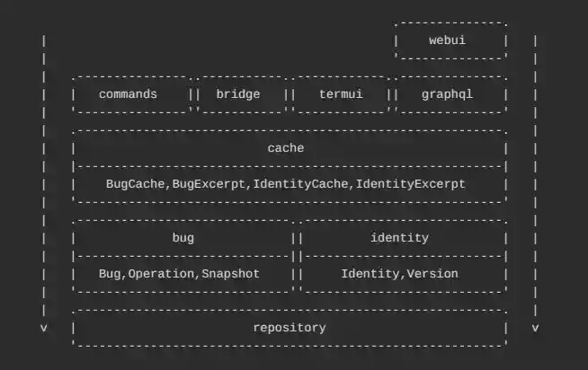Click the lowercase bug box heading

tap(183, 238)
